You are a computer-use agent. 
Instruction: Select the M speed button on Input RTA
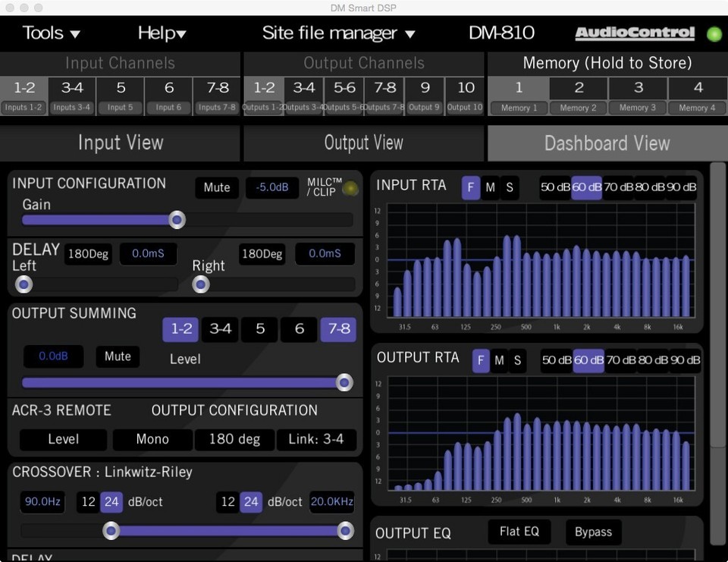pyautogui.click(x=490, y=187)
